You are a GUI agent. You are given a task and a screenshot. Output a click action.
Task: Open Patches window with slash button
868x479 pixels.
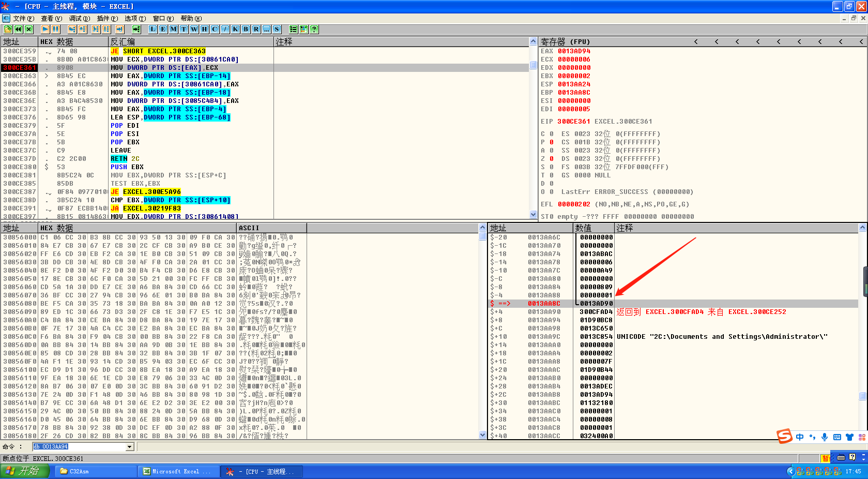[225, 29]
